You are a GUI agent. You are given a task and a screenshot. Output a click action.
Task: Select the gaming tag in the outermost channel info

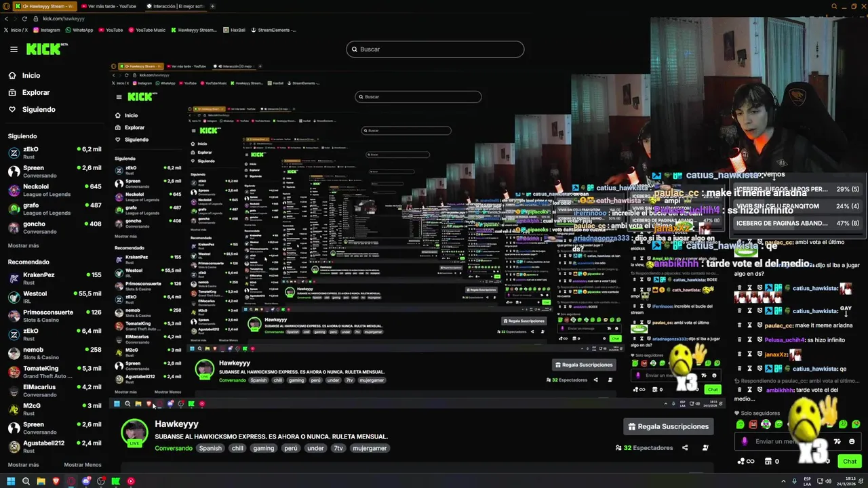(264, 448)
